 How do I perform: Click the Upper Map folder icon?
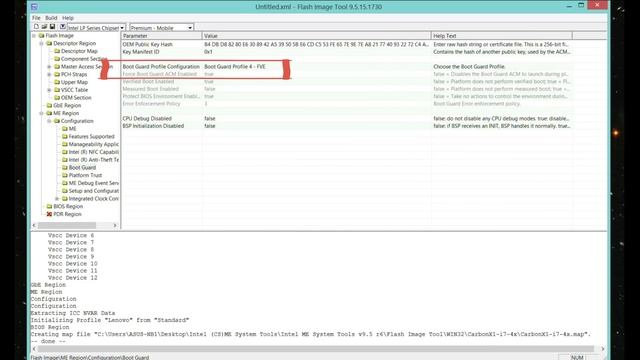57,82
